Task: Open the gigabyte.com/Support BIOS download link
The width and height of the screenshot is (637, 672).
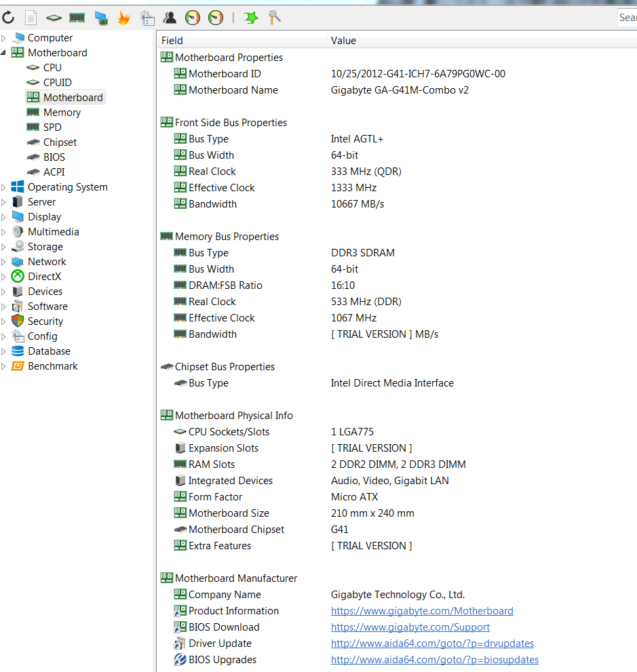Action: click(x=410, y=627)
